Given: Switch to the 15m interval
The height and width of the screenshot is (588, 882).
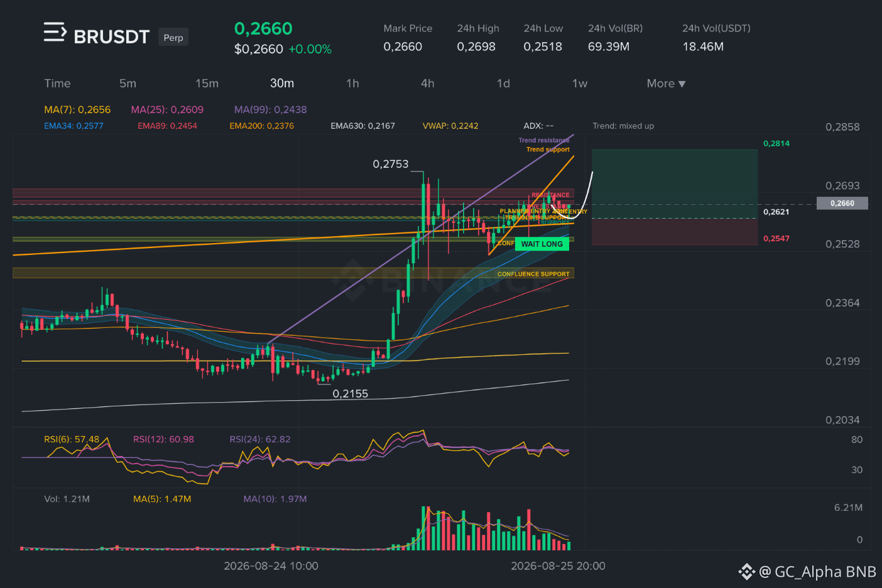Looking at the screenshot, I should pyautogui.click(x=207, y=84).
